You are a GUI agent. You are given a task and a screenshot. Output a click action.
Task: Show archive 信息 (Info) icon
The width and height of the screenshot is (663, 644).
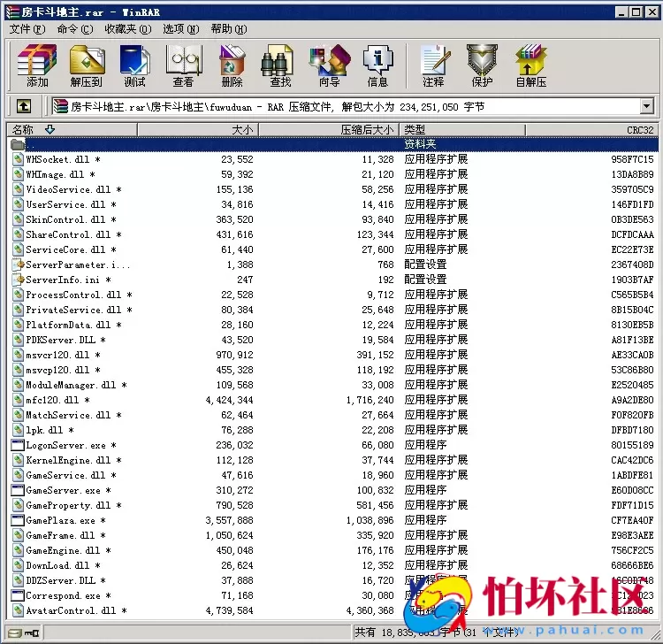pyautogui.click(x=377, y=65)
